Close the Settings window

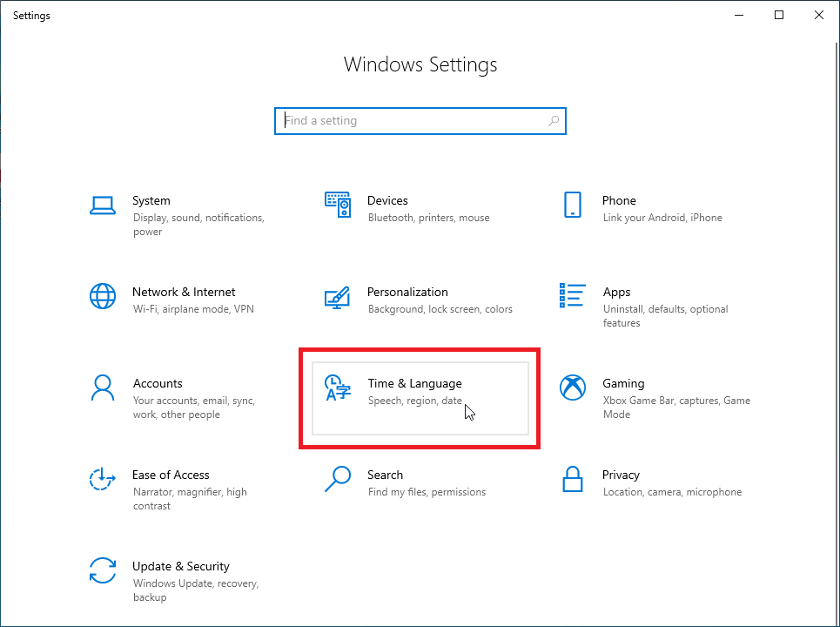click(819, 15)
